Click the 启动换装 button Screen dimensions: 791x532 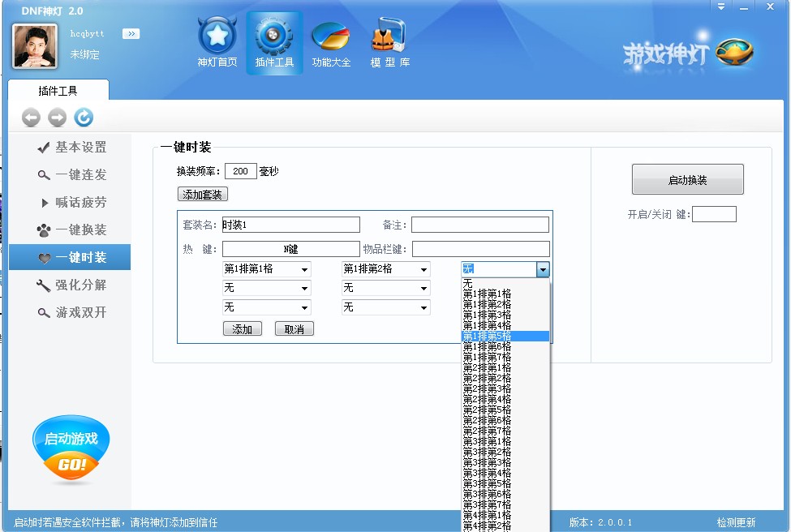(688, 179)
